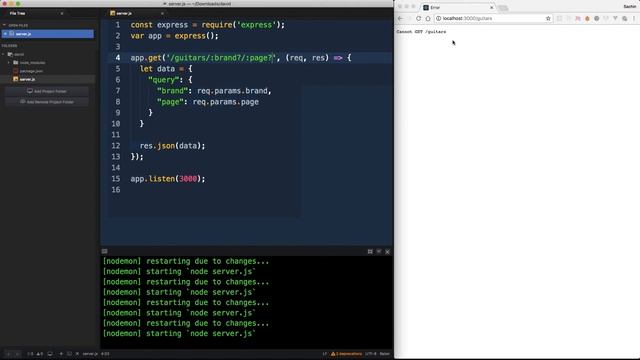Collapse the project root folder
The width and height of the screenshot is (640, 360).
coord(4,54)
